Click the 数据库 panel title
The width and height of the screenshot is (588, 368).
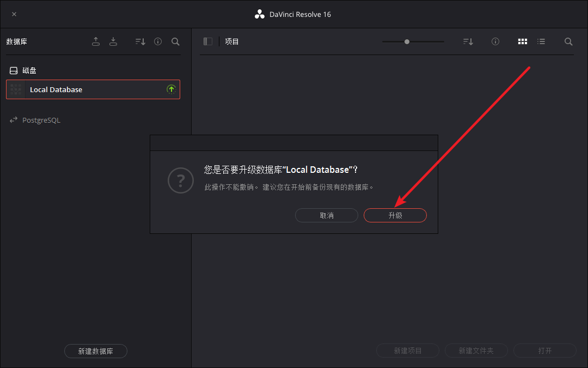[16, 41]
